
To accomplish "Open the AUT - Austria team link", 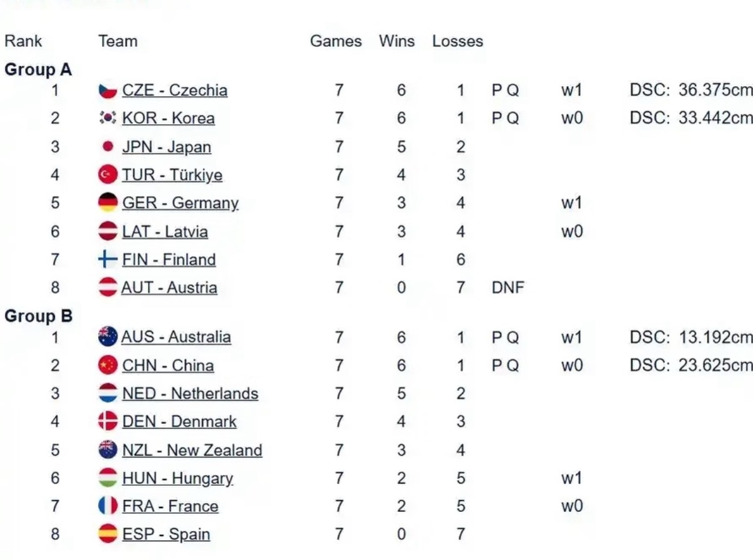I will coord(169,288).
